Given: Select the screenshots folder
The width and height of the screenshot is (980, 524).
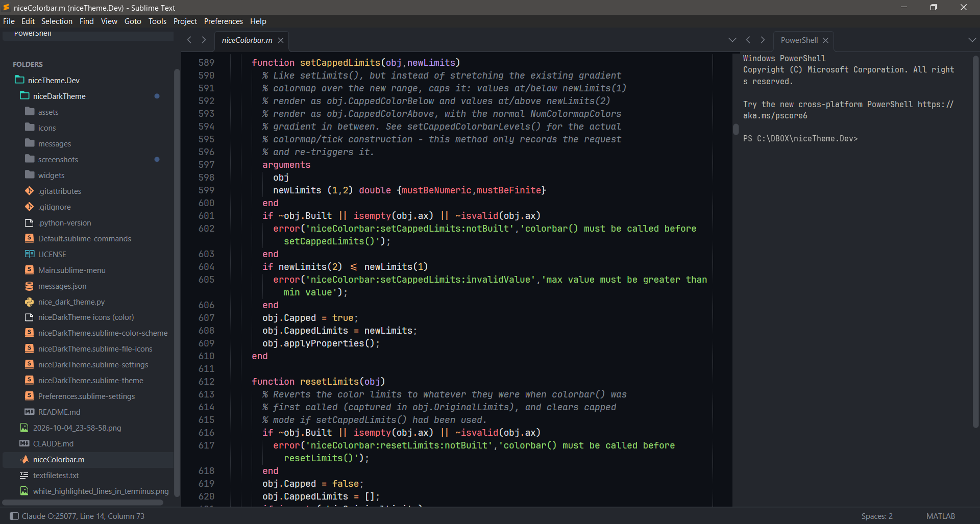Looking at the screenshot, I should [58, 159].
